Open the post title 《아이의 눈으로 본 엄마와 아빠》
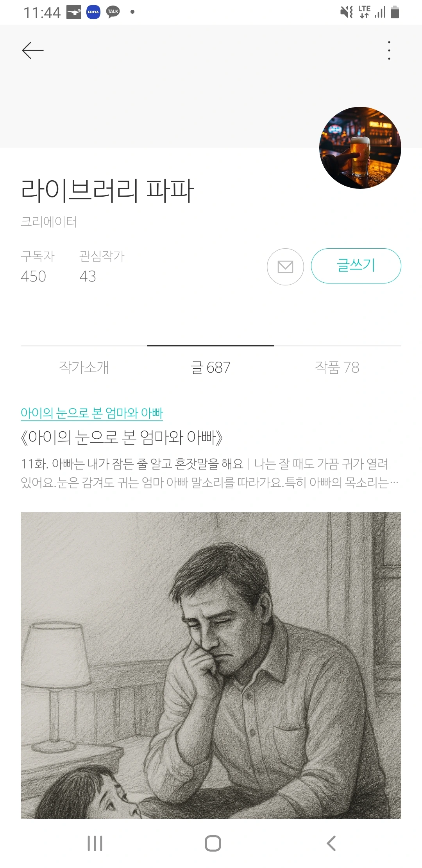 pyautogui.click(x=122, y=438)
